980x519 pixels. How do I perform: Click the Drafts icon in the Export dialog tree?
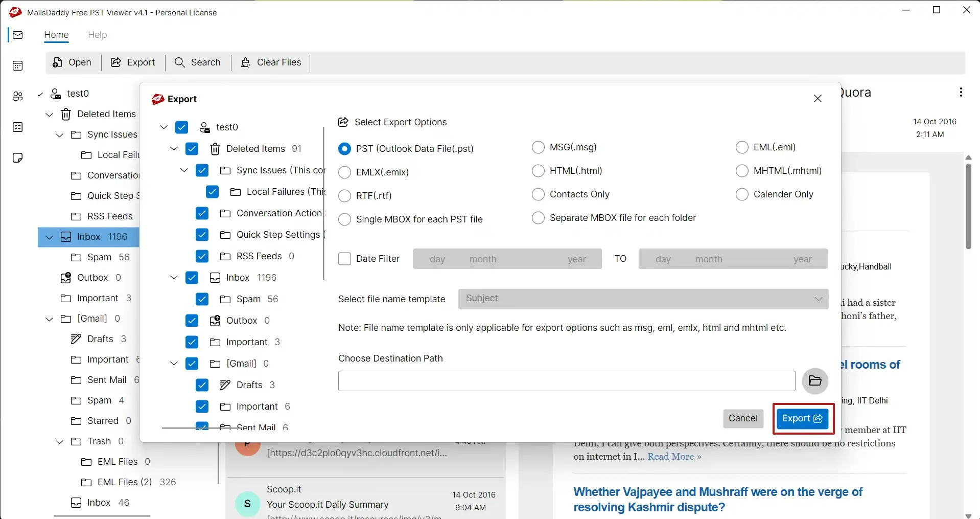point(225,385)
